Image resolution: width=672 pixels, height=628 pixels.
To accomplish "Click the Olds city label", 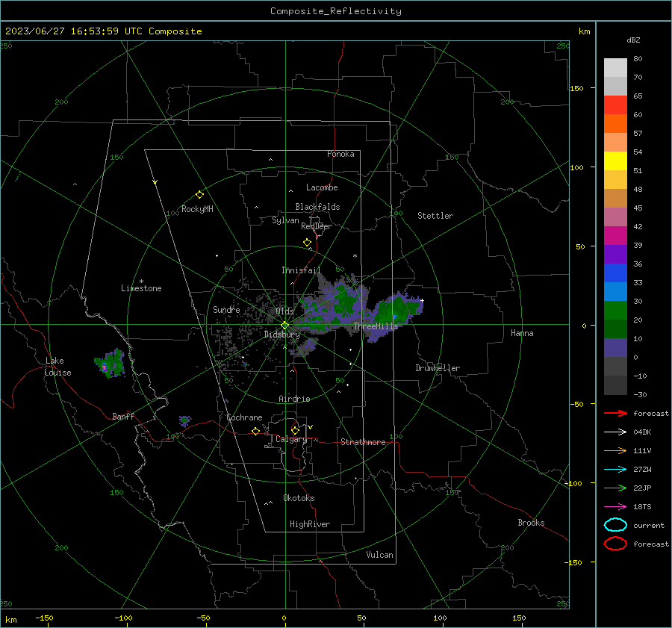I will (x=284, y=311).
